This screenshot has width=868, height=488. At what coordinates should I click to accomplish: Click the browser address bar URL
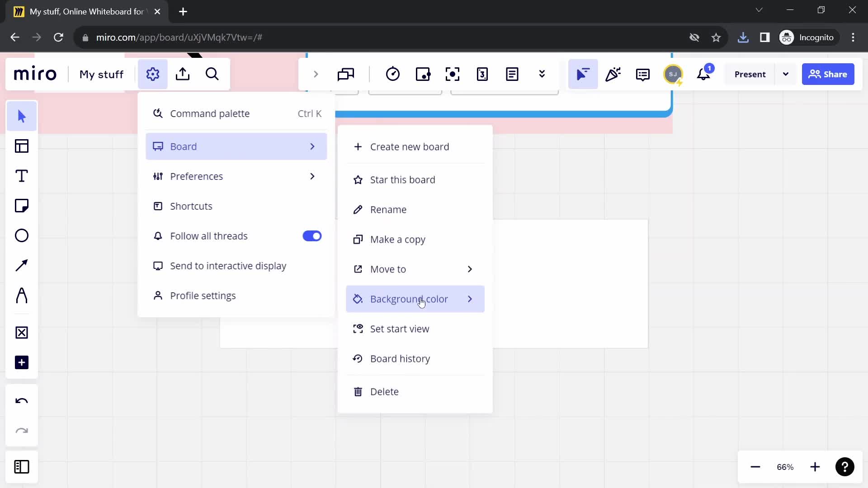179,38
